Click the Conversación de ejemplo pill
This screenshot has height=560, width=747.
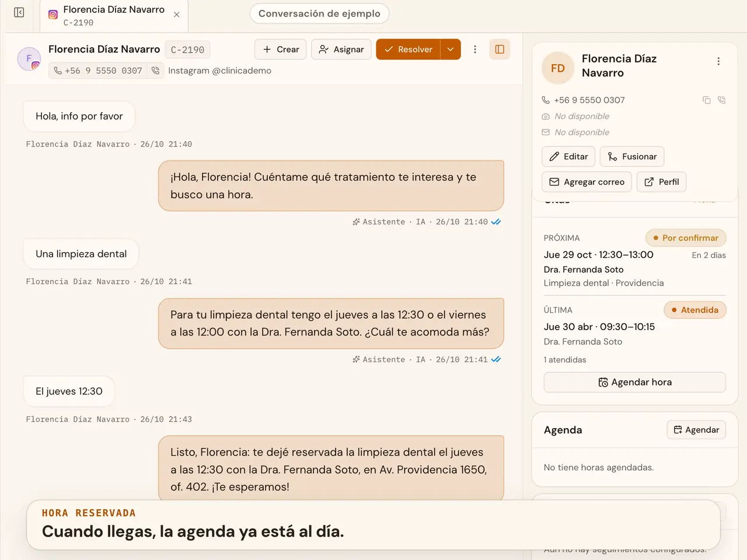tap(319, 13)
